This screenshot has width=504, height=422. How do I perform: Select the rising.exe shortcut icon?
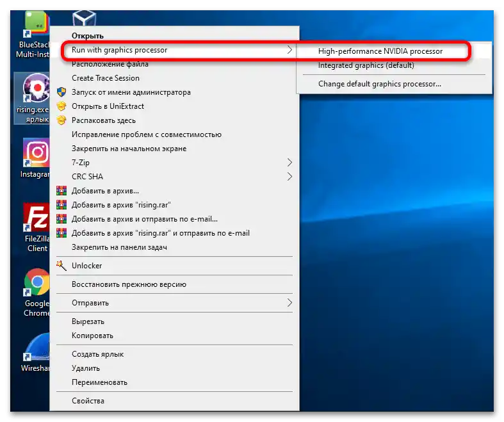pos(36,88)
